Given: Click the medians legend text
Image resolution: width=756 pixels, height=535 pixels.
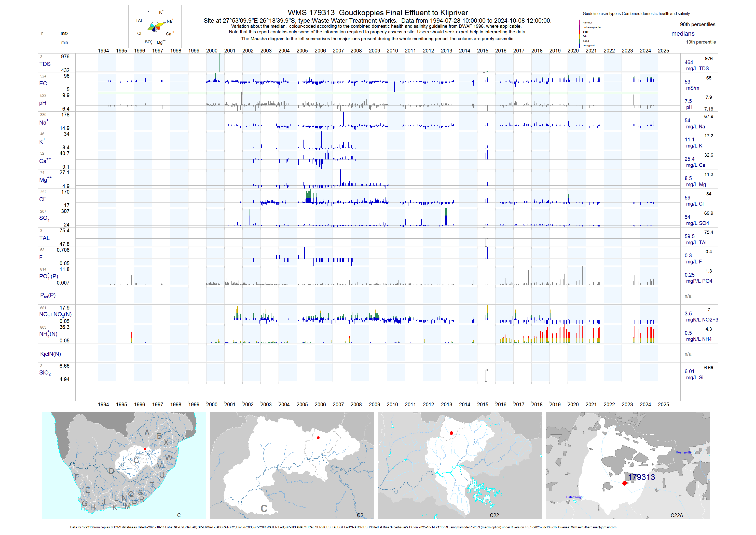Looking at the screenshot, I should (x=683, y=34).
